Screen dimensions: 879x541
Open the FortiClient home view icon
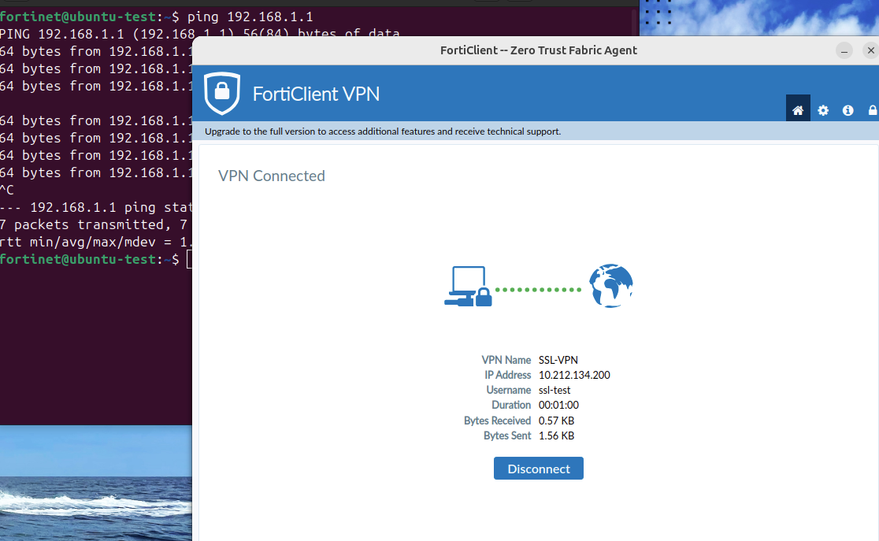[x=798, y=110]
